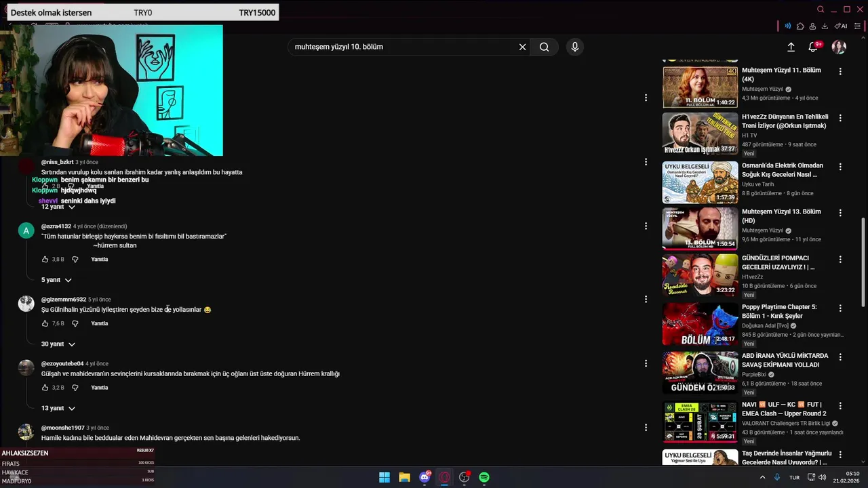Expand the 5 yanıt replies

(56, 280)
